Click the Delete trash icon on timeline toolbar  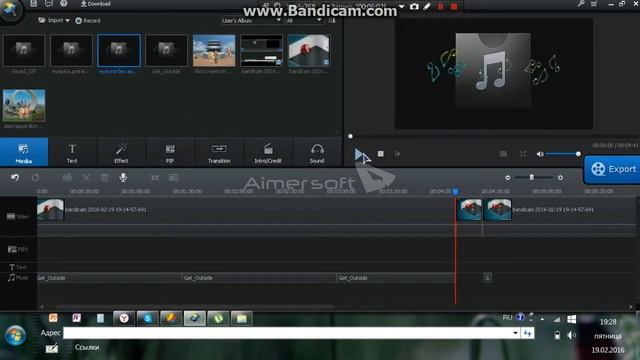coord(104,178)
